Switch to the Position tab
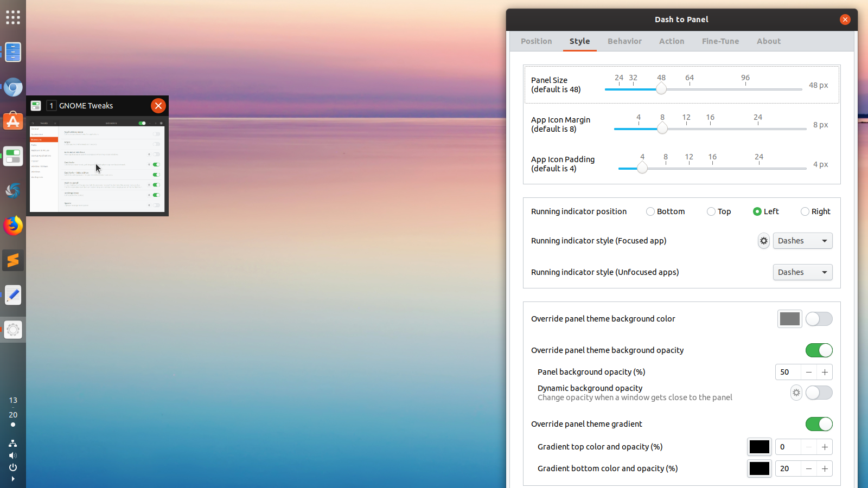 pos(536,41)
